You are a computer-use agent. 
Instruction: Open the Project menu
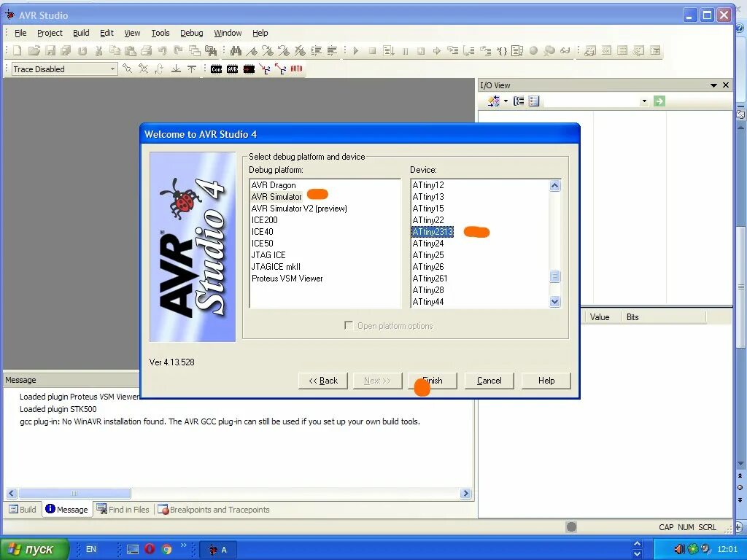[x=50, y=33]
